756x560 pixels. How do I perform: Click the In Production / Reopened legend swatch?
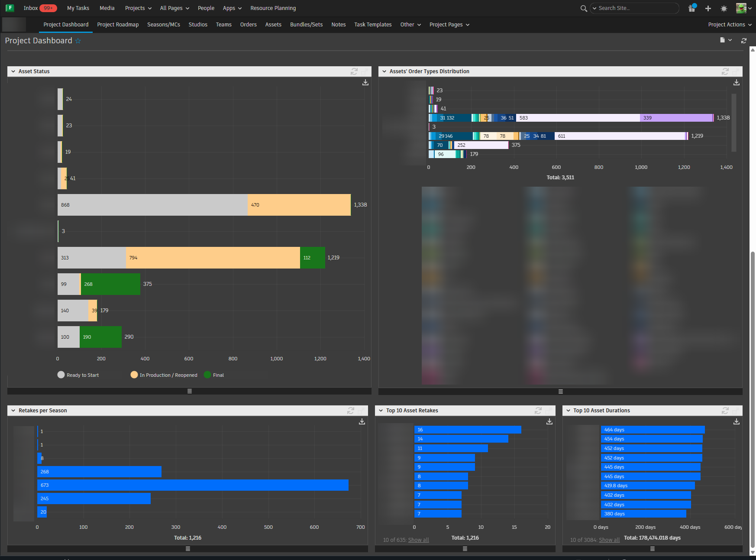(x=134, y=375)
